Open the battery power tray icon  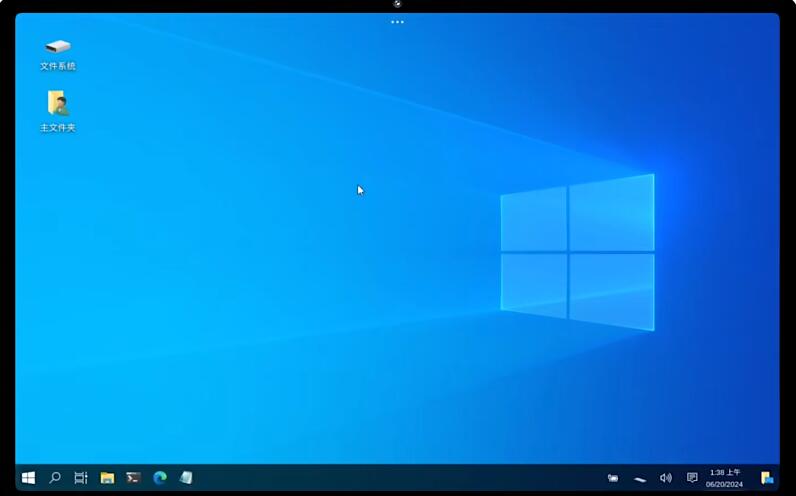[613, 478]
